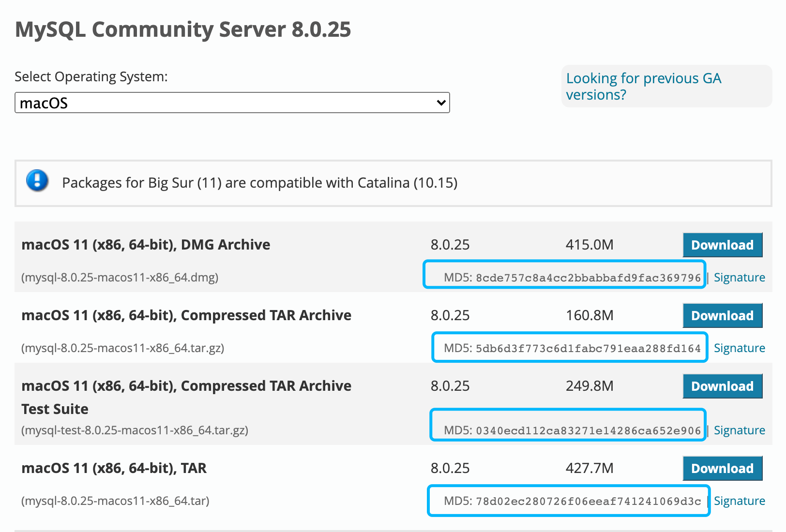Select the MD5 hash starting with 78d02ec2
This screenshot has height=532, width=786.
pyautogui.click(x=588, y=501)
